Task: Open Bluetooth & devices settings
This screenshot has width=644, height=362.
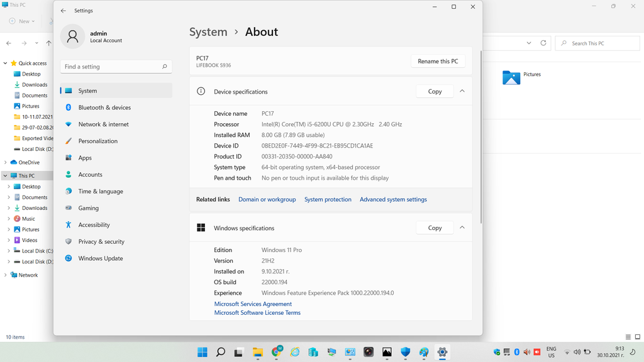Action: [104, 107]
